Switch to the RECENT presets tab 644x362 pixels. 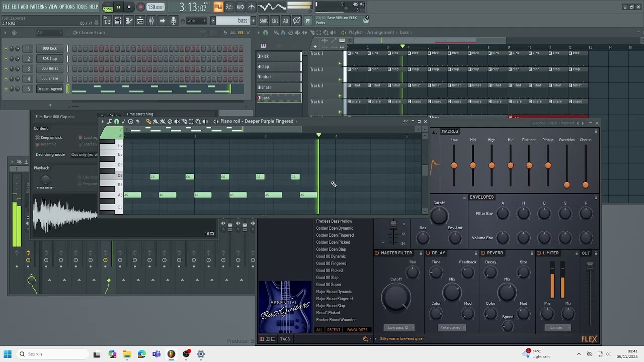[x=334, y=330]
